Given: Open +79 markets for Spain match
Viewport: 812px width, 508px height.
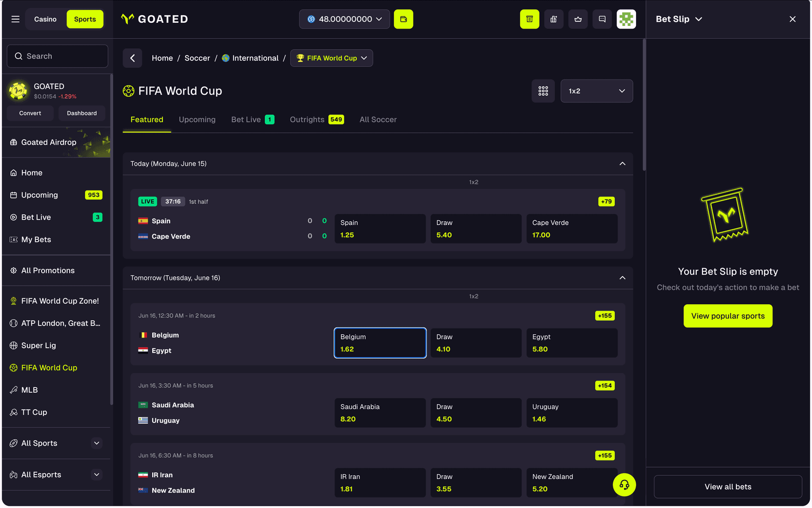Looking at the screenshot, I should [606, 202].
